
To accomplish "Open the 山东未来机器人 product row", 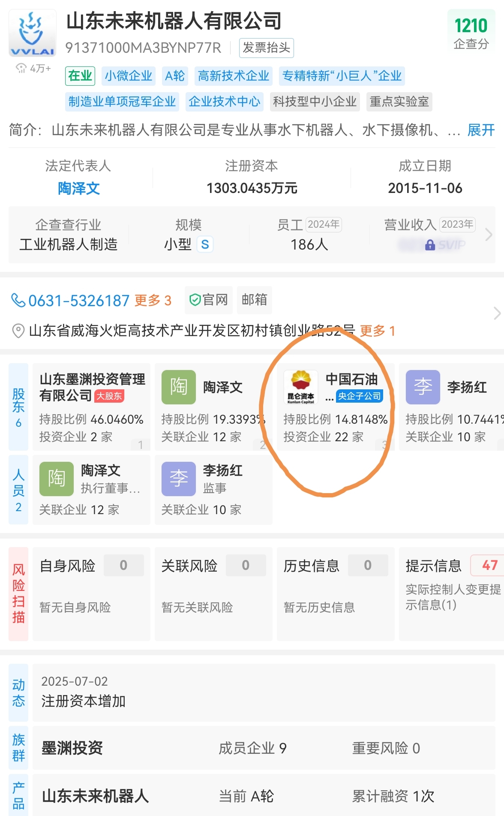I will (x=264, y=795).
